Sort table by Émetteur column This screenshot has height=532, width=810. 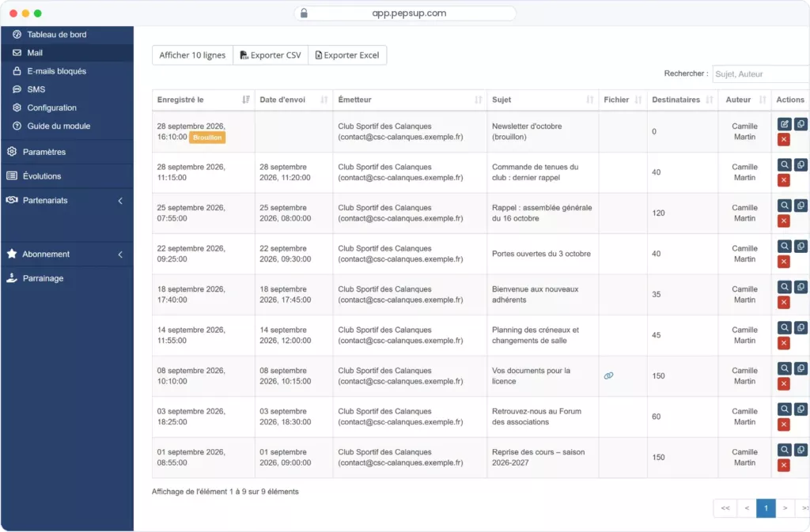(410, 100)
